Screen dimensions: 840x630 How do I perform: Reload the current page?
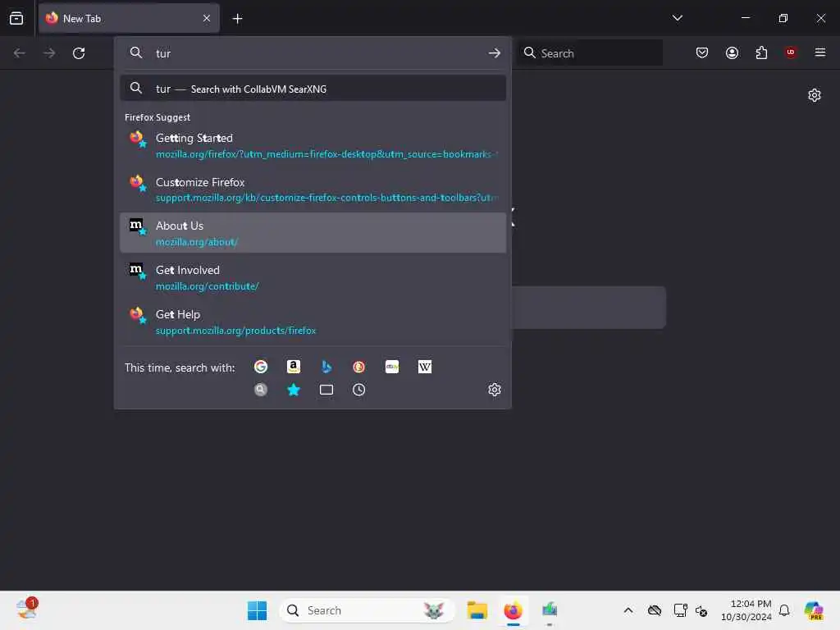coord(79,53)
